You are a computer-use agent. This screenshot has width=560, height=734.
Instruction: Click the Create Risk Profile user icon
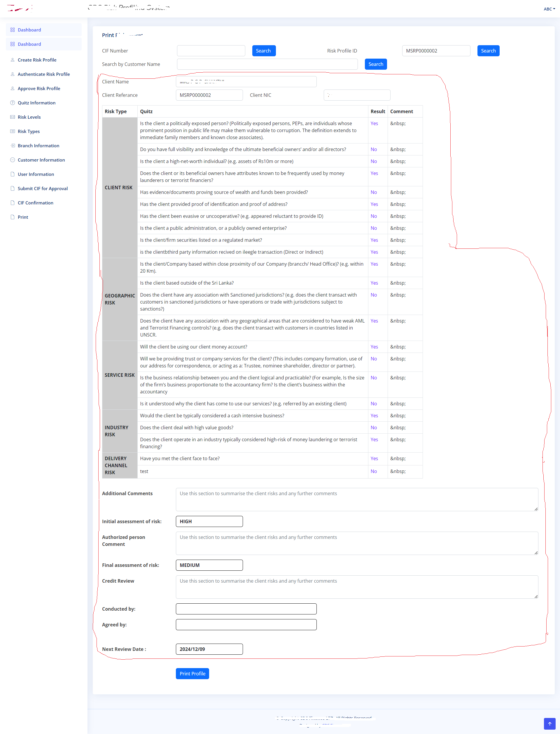(x=13, y=60)
